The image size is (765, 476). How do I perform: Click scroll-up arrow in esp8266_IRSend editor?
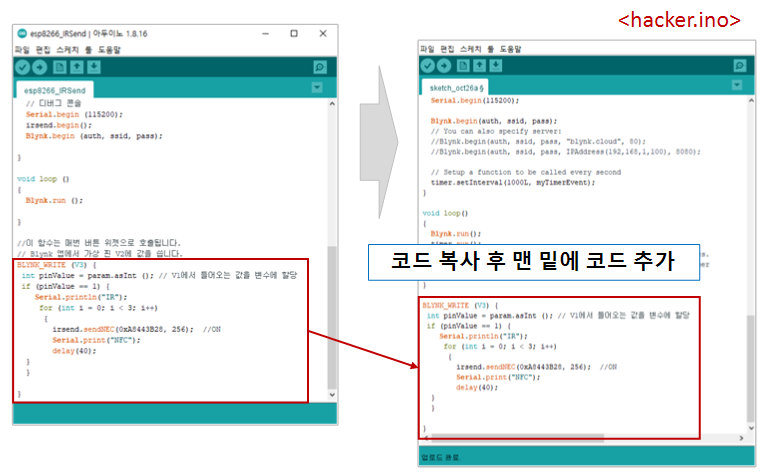(332, 104)
